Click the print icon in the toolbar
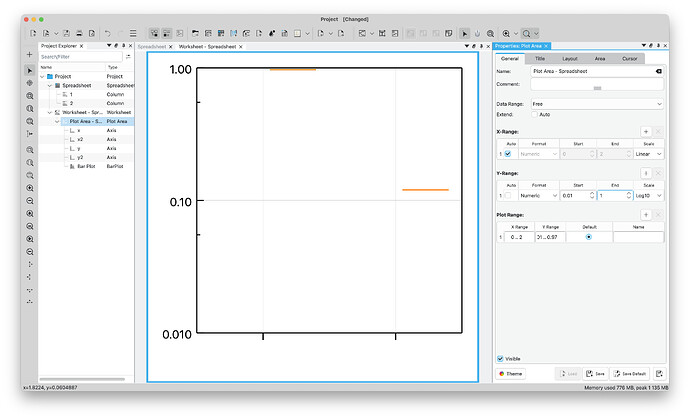 pyautogui.click(x=79, y=33)
